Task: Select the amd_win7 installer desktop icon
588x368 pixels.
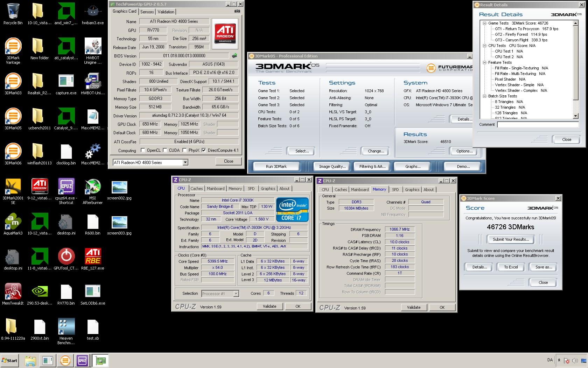Action: click(x=66, y=13)
